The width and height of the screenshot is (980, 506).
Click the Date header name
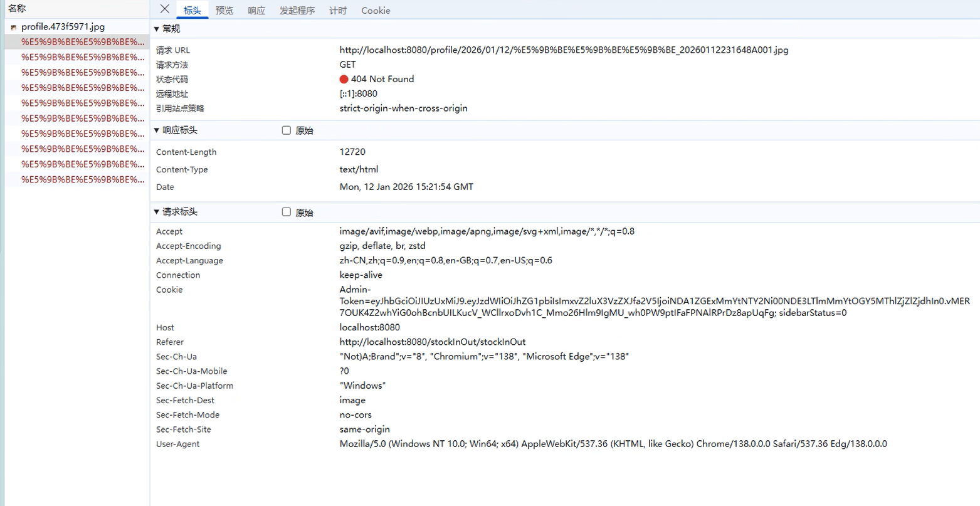point(165,187)
